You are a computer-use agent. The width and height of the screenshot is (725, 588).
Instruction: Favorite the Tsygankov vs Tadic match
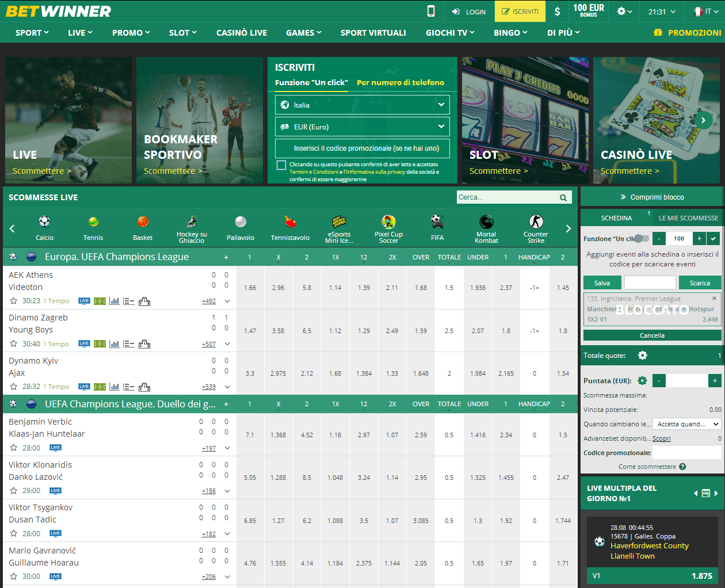[14, 534]
